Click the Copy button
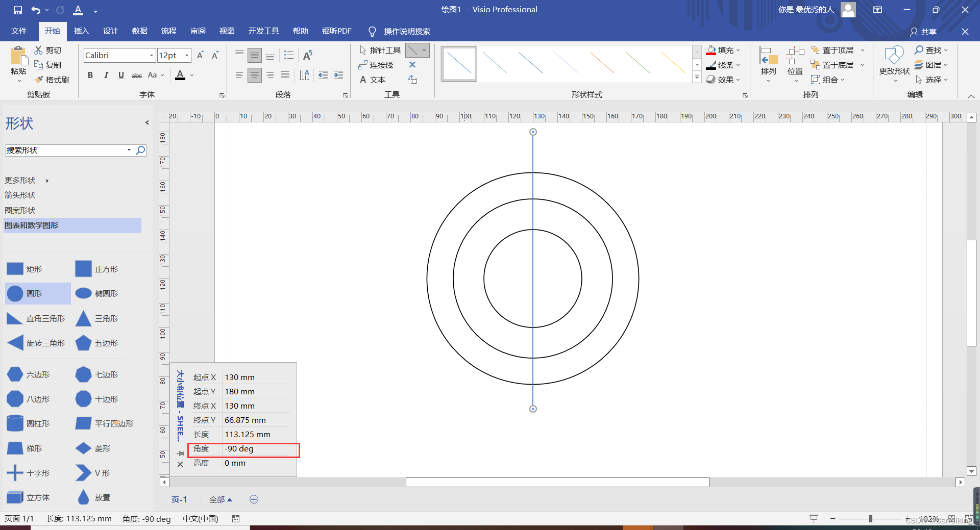 (x=48, y=65)
